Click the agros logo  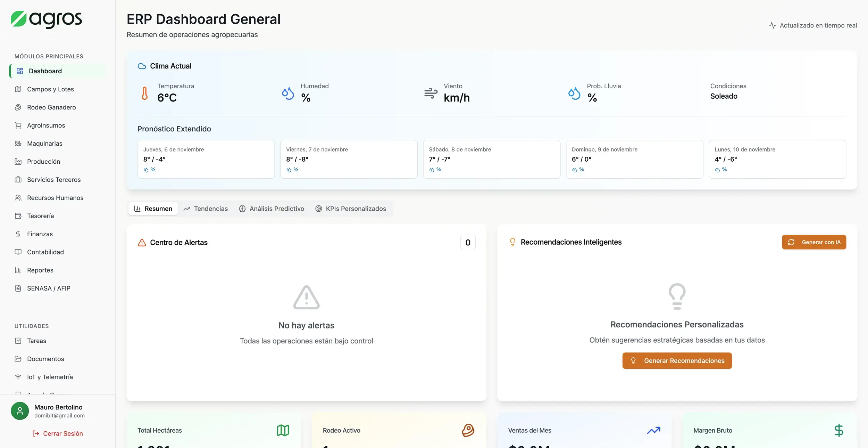46,19
